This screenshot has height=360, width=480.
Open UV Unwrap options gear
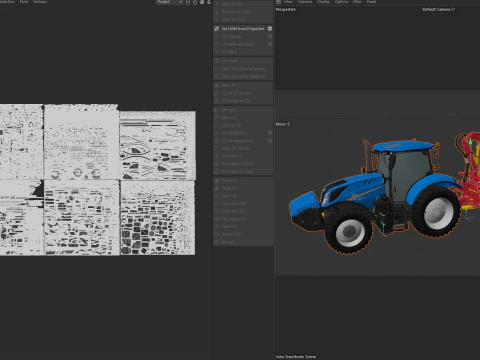pos(270,36)
